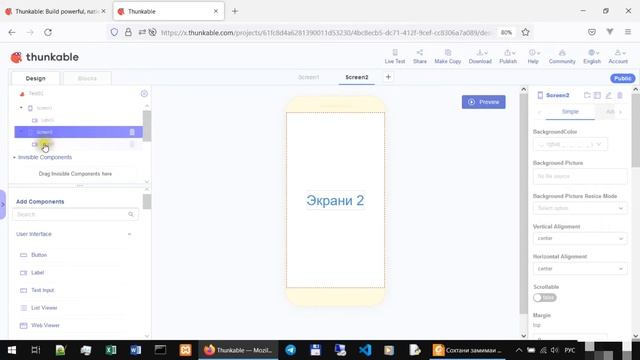640x360 pixels.
Task: Open the Windows Start menu
Action: tap(12, 350)
